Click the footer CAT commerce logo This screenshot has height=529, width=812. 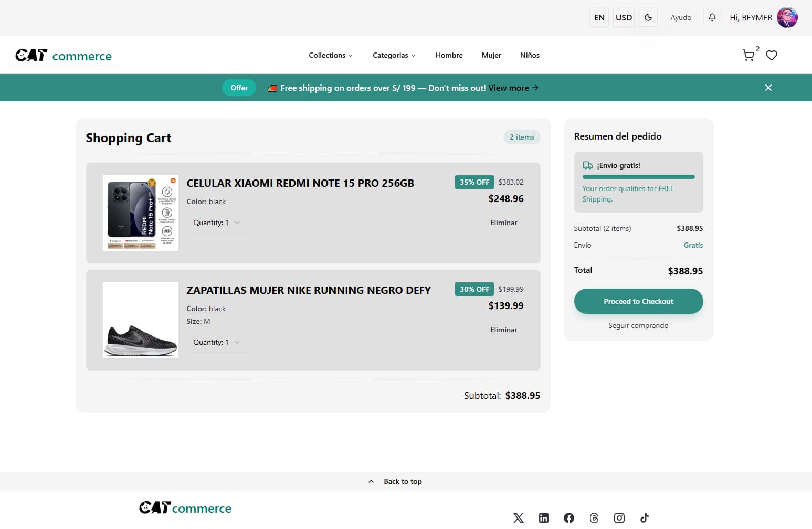point(185,508)
